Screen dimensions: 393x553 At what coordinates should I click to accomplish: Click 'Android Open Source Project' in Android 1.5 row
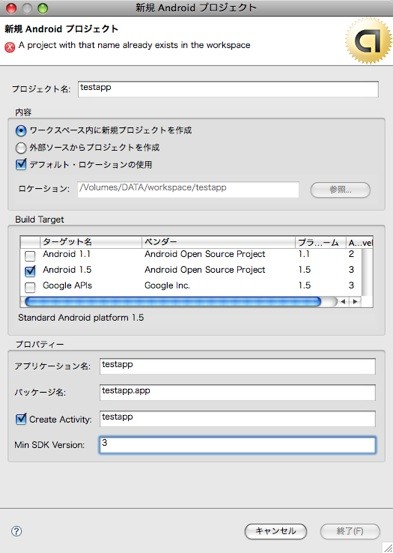(x=205, y=270)
